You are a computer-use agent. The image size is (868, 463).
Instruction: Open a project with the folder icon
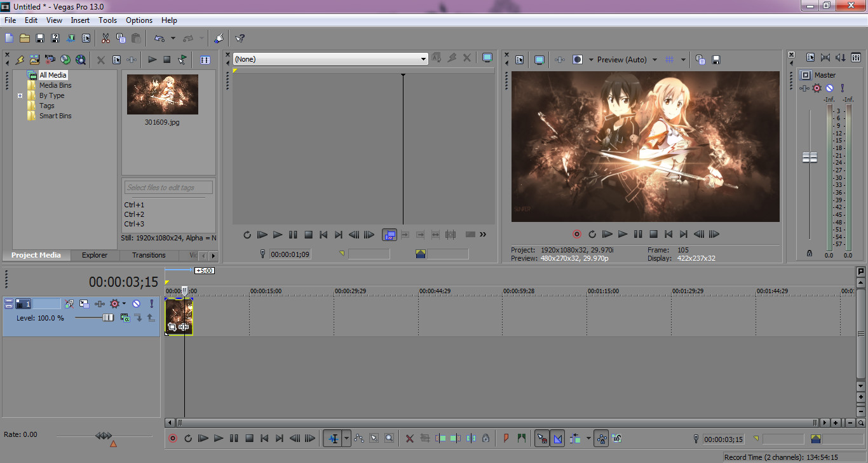(25, 38)
